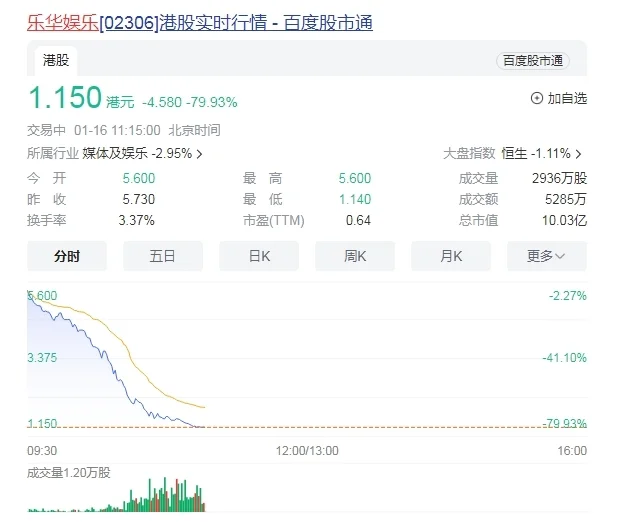Click the -41.10% axis label
Screen dimensions: 628x524
(x=564, y=357)
